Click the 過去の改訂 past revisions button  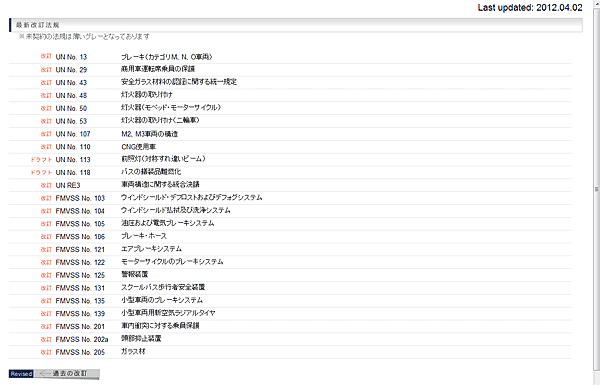[x=67, y=374]
